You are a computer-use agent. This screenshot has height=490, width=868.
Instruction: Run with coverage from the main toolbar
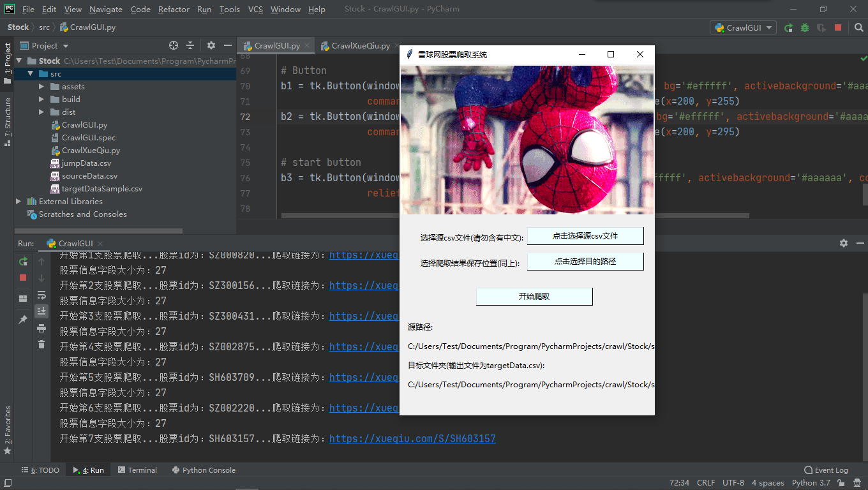coord(821,27)
